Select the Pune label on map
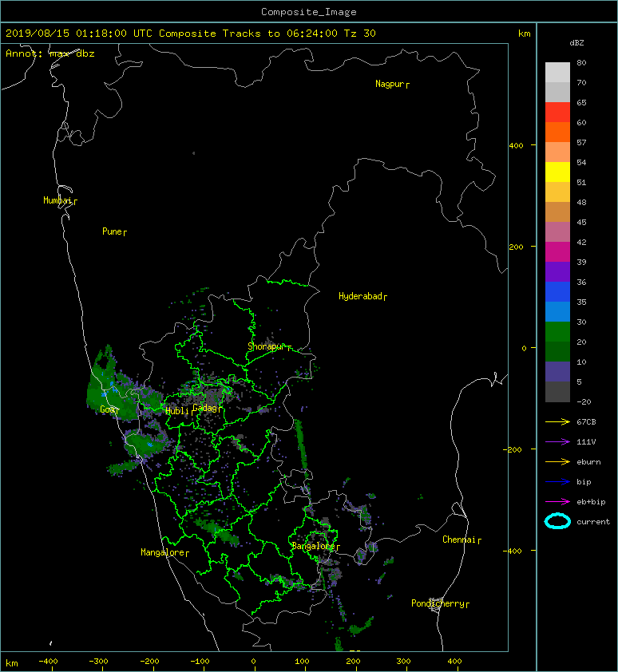The image size is (618, 672). [112, 231]
